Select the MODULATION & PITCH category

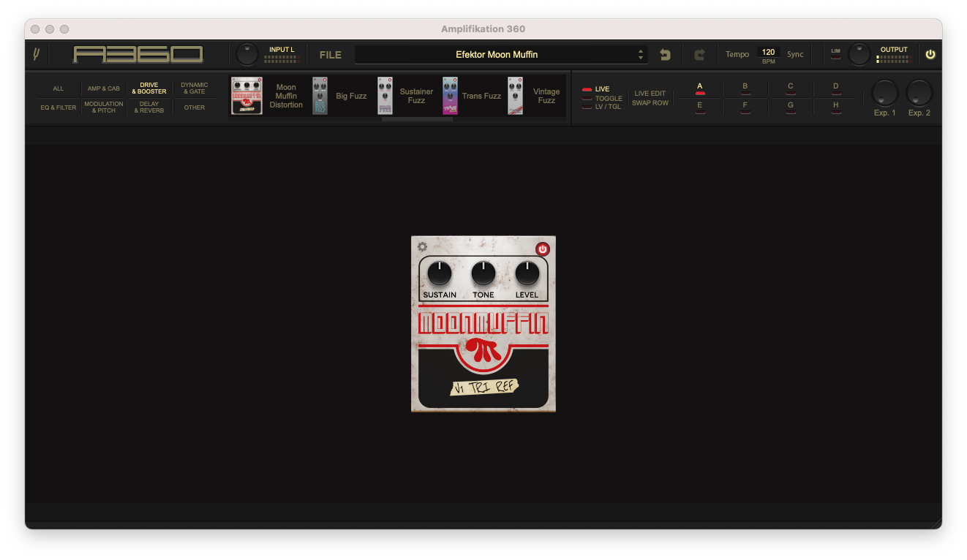(104, 107)
